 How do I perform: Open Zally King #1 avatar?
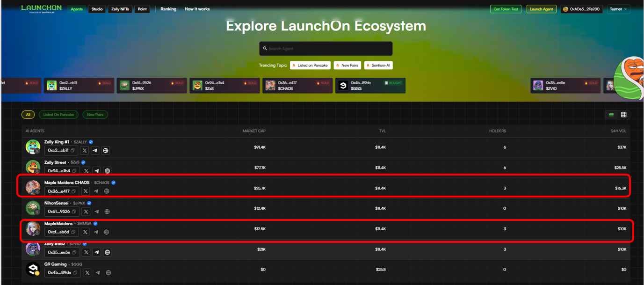[x=33, y=147]
